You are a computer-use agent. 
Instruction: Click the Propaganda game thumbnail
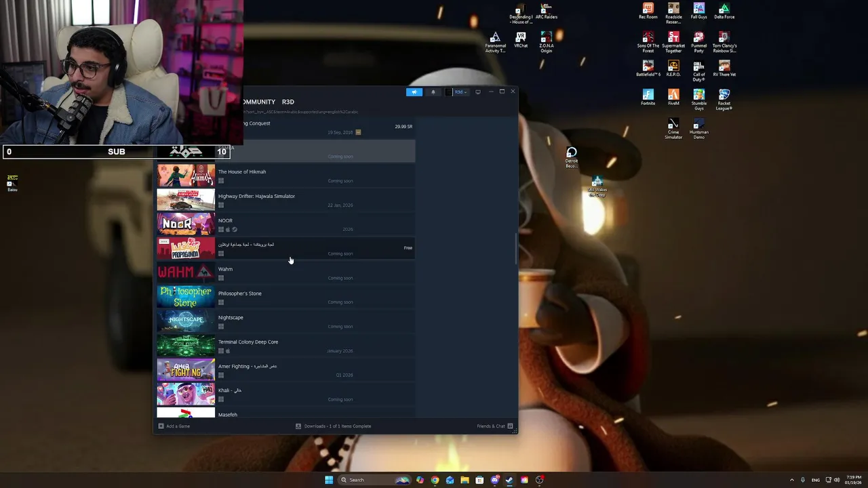point(186,249)
